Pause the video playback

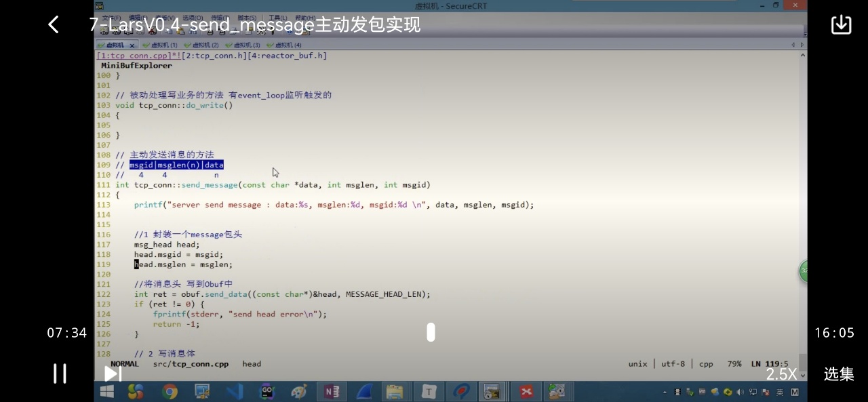(x=60, y=374)
